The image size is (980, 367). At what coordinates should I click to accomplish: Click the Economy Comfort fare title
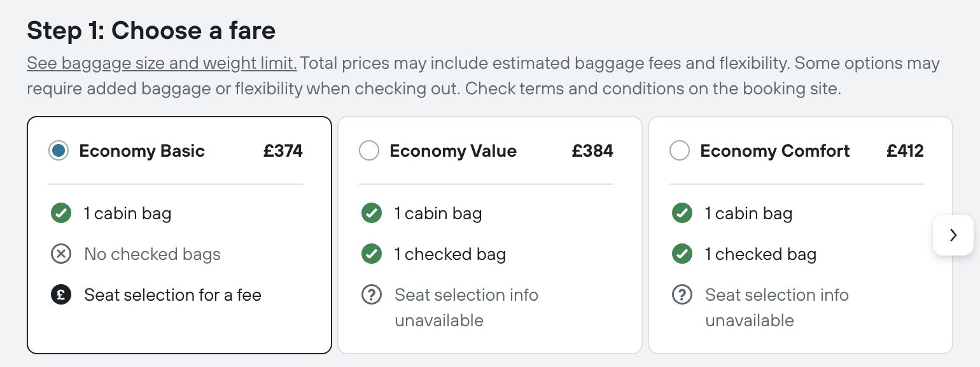click(x=775, y=151)
